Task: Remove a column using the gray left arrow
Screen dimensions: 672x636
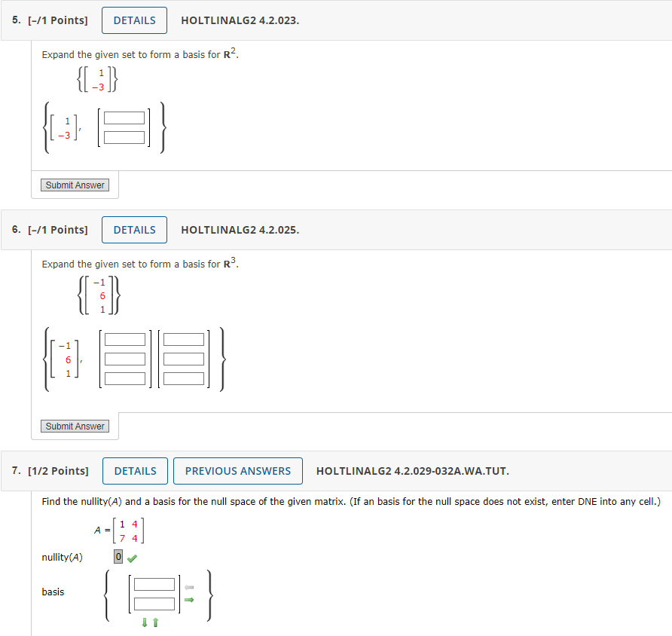Action: point(189,586)
